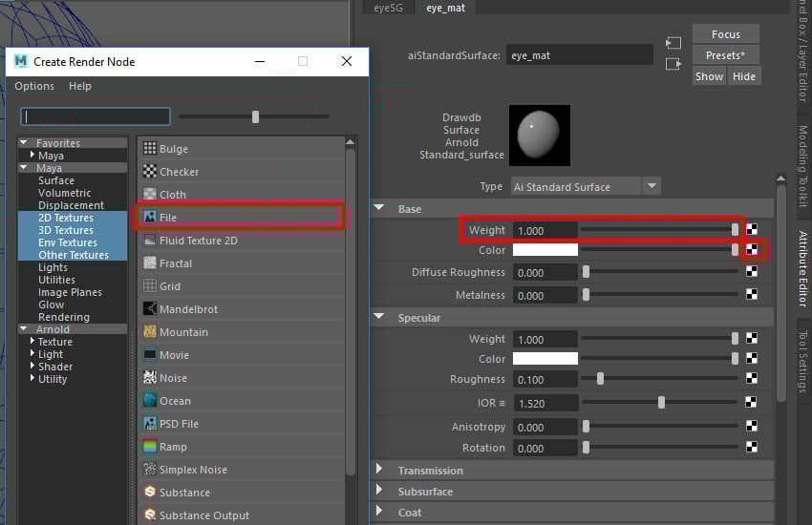This screenshot has width=812, height=525.
Task: Select the Bulge texture node
Action: coord(242,149)
